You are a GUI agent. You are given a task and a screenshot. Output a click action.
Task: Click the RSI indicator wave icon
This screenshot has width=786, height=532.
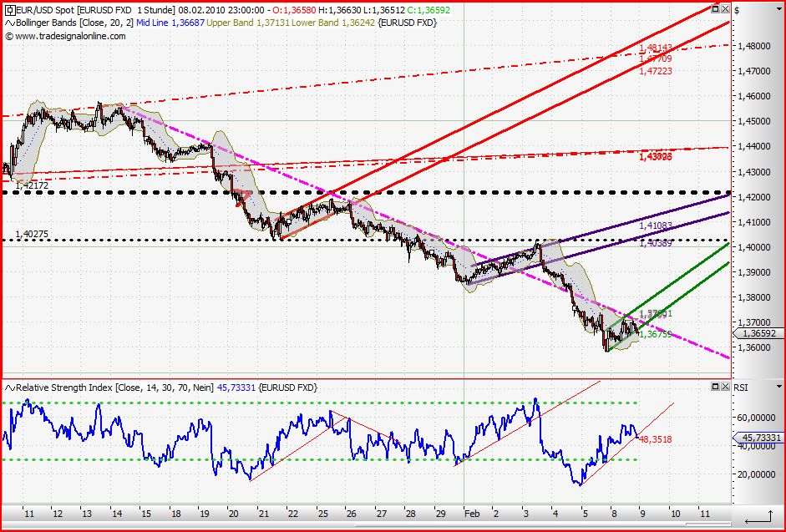(x=8, y=386)
